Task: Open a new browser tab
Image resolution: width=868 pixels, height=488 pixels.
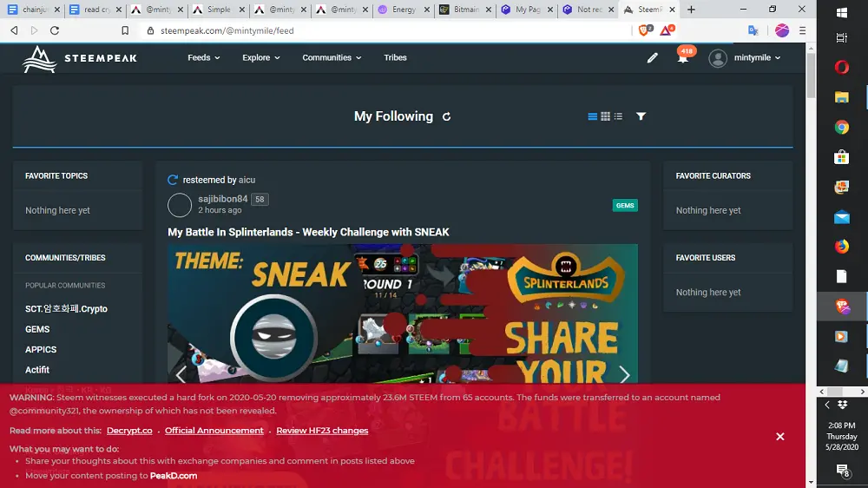Action: coord(691,10)
